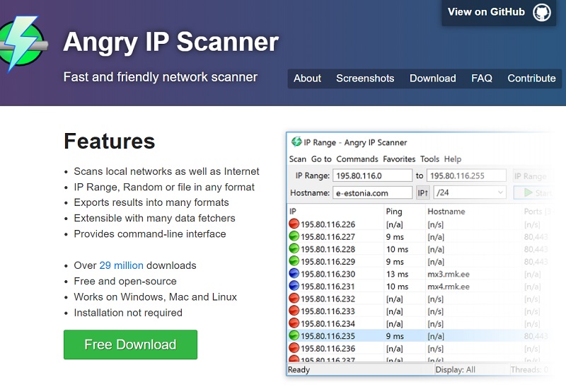Click the View on GitHub text
The width and height of the screenshot is (566, 392).
[x=486, y=12]
